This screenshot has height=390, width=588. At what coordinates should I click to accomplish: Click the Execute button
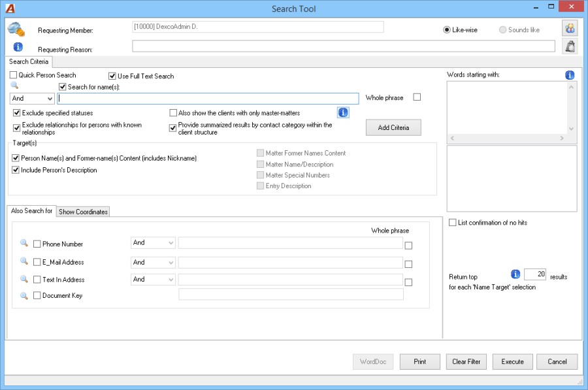(x=513, y=361)
